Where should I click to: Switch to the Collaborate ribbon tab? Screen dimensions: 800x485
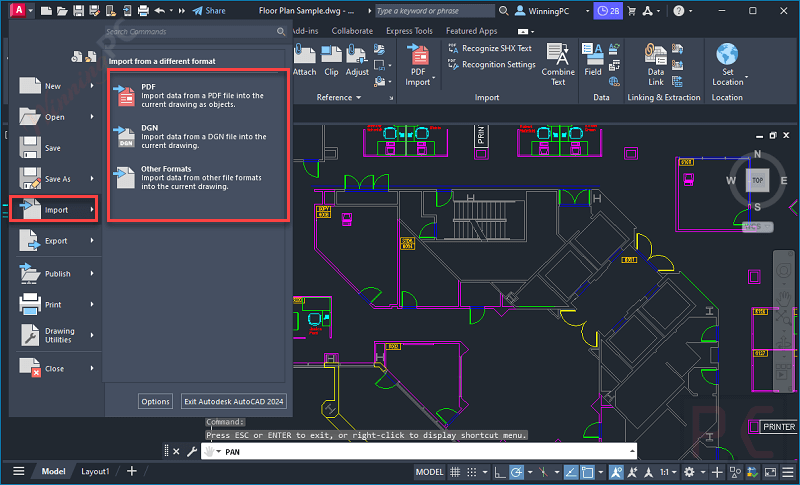(x=352, y=31)
